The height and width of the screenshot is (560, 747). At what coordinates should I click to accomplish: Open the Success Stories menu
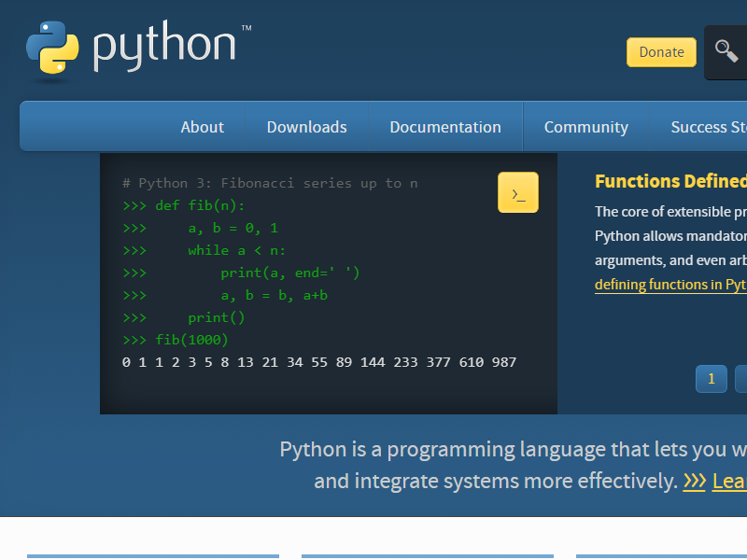coord(709,127)
